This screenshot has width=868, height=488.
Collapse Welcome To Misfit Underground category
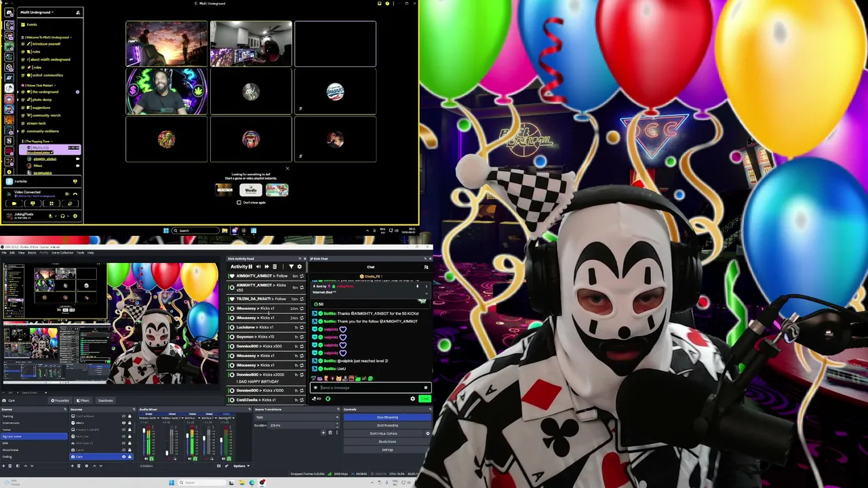(47, 37)
